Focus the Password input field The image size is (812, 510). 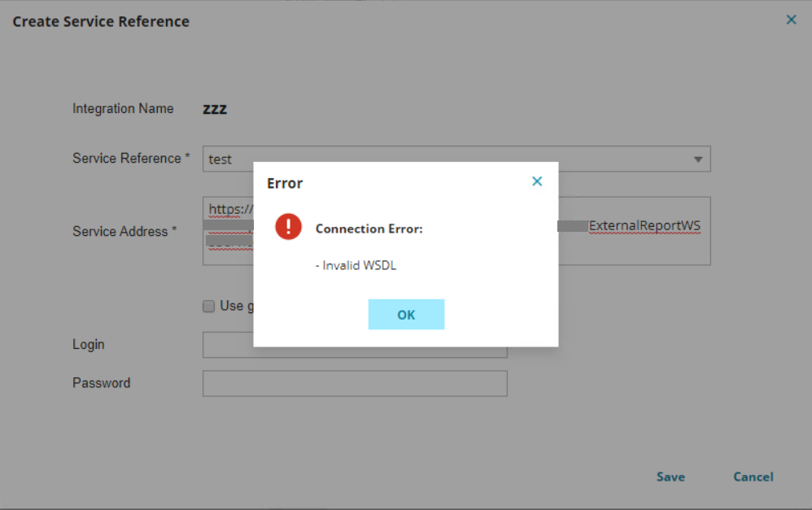pyautogui.click(x=354, y=383)
